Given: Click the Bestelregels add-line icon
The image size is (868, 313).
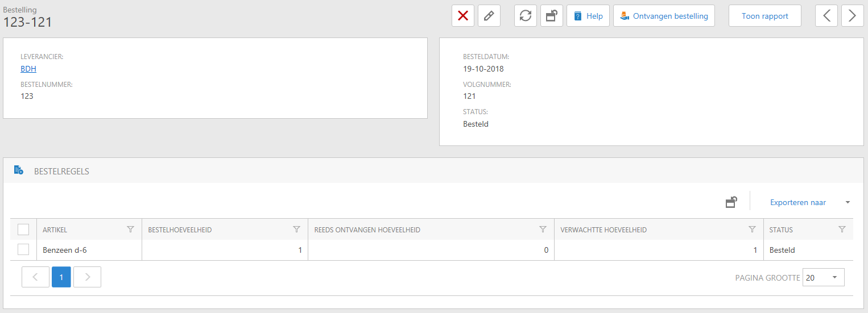Looking at the screenshot, I should (x=19, y=170).
